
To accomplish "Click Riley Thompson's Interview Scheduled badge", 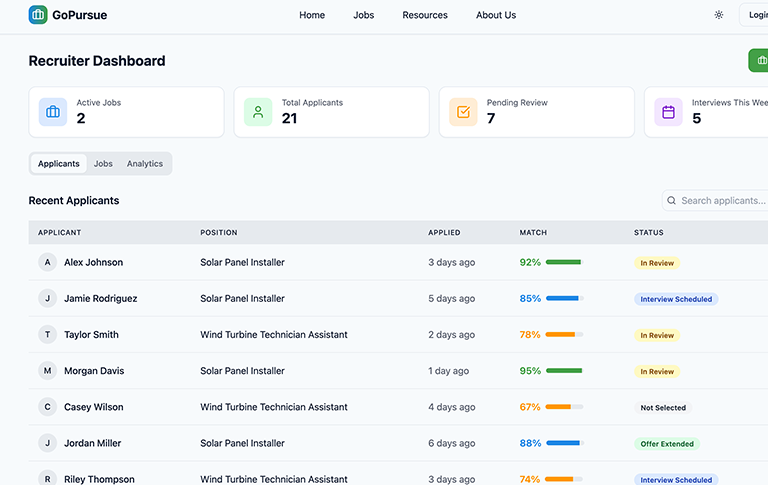I will click(676, 480).
